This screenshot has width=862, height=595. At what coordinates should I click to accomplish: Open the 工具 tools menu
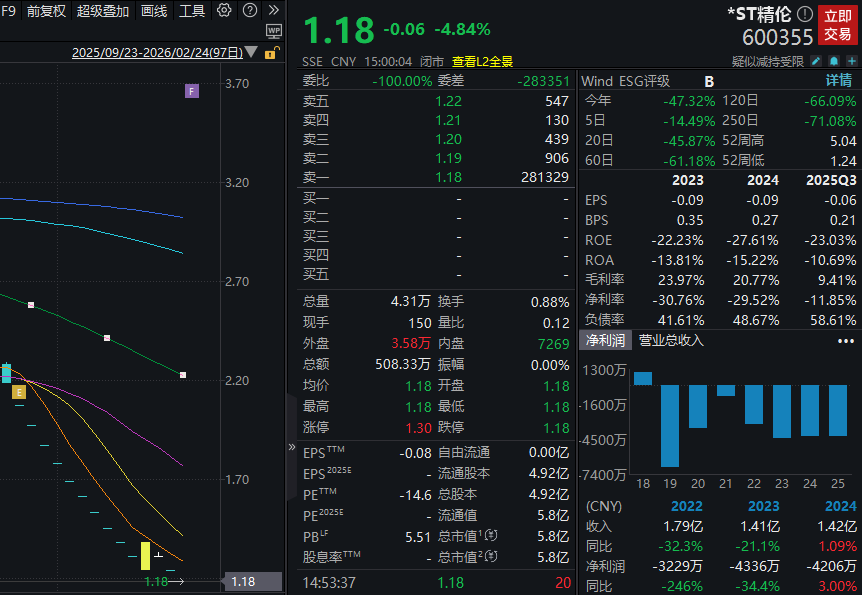[x=192, y=11]
